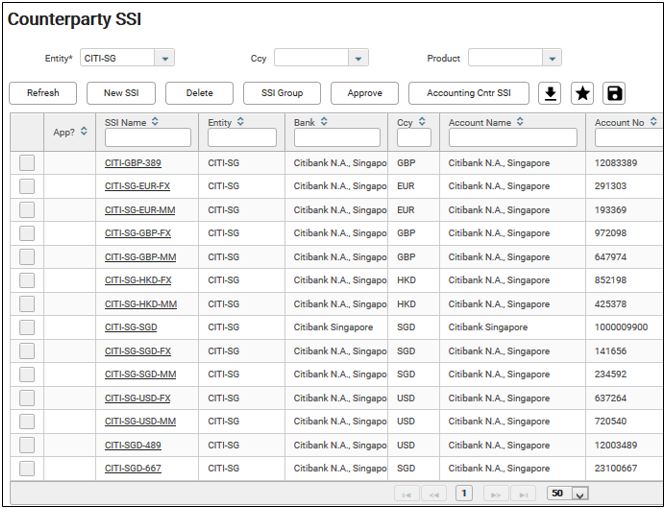The height and width of the screenshot is (509, 666).
Task: Click the Account No filter field
Action: [629, 138]
